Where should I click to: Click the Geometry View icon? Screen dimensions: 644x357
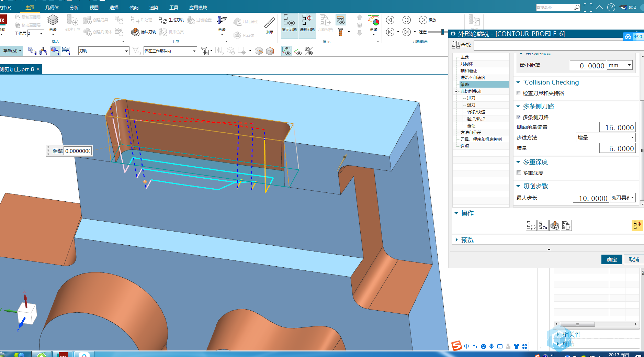click(x=55, y=51)
